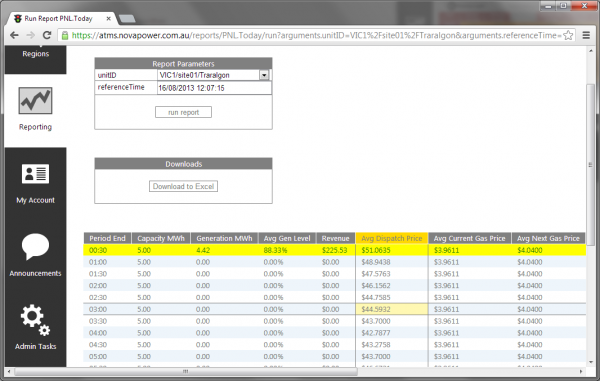This screenshot has height=381, width=600.
Task: Click dispatch price $44.7585
Action: [376, 298]
